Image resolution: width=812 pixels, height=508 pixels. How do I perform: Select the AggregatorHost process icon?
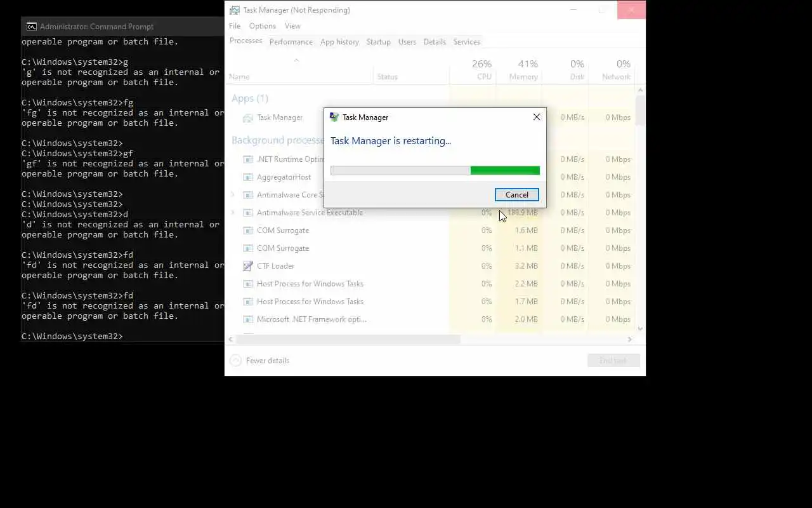pyautogui.click(x=248, y=177)
